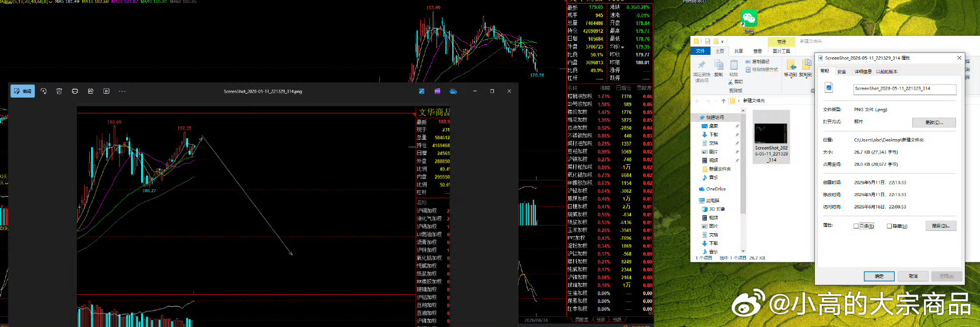The height and width of the screenshot is (327, 980).
Task: Click the 棕榈油加权 row in quote list
Action: coord(610,97)
